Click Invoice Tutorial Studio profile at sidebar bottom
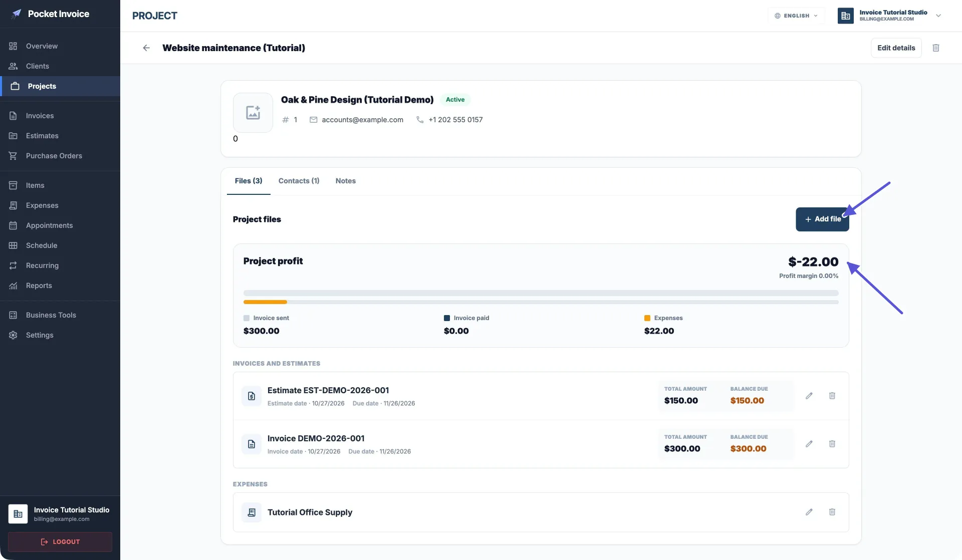Image resolution: width=962 pixels, height=560 pixels. coord(60,514)
